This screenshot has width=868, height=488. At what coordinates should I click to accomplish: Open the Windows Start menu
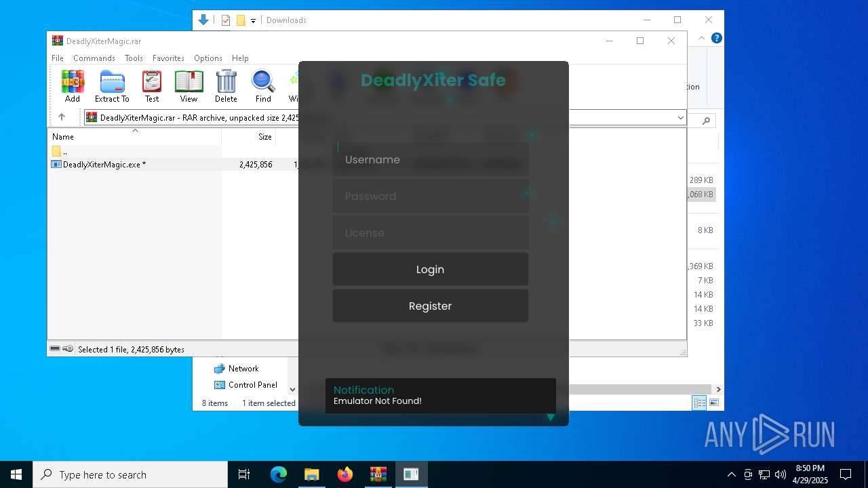[16, 474]
